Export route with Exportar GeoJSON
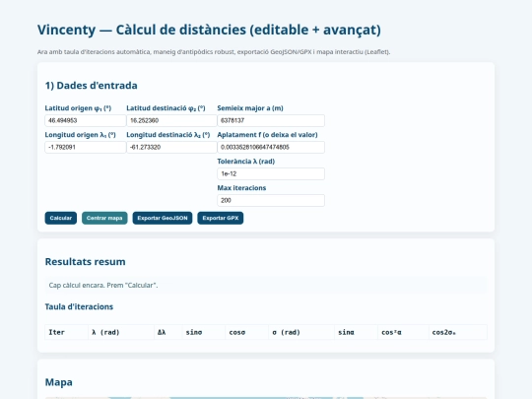The height and width of the screenshot is (399, 532). point(163,218)
